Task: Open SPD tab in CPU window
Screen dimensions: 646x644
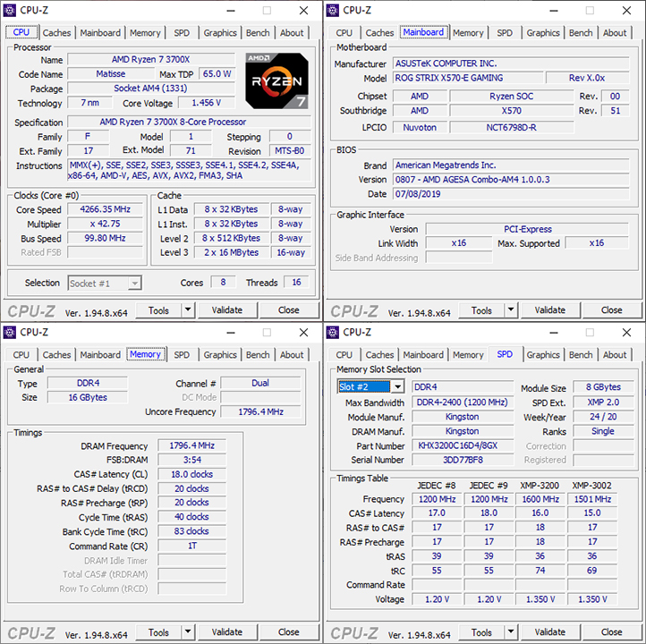Action: tap(182, 32)
